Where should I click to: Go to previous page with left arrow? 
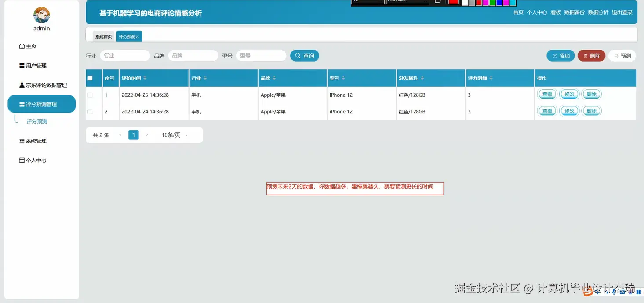click(x=120, y=135)
